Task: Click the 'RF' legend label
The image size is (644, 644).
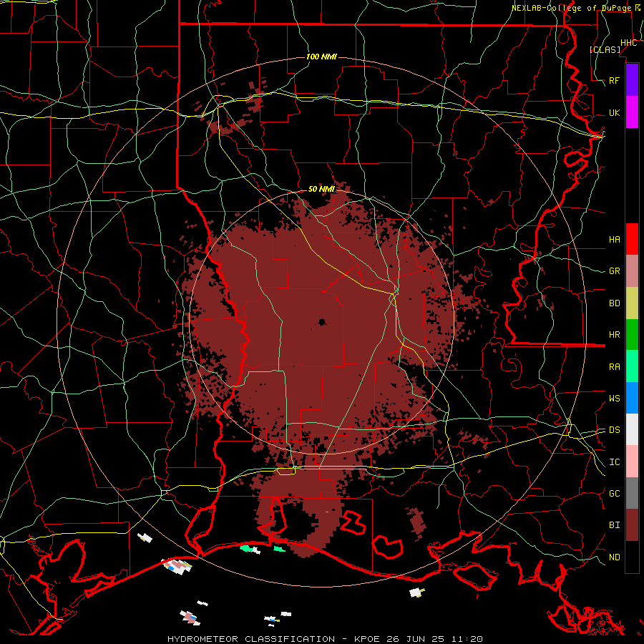Action: point(615,80)
